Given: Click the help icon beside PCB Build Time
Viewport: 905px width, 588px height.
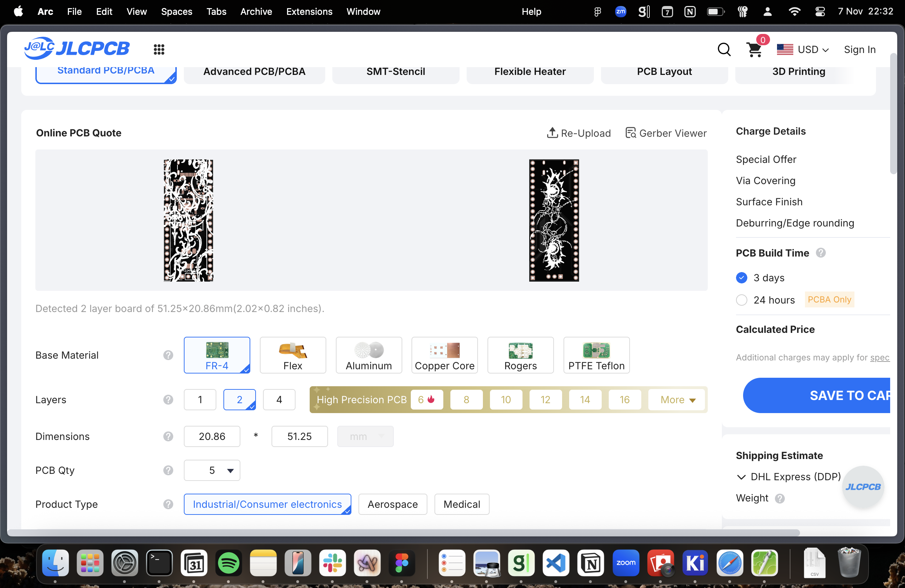Looking at the screenshot, I should click(x=821, y=253).
